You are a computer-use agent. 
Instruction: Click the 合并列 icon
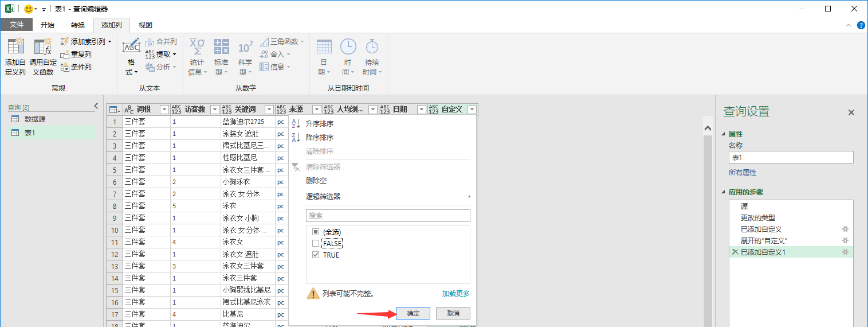tap(150, 42)
